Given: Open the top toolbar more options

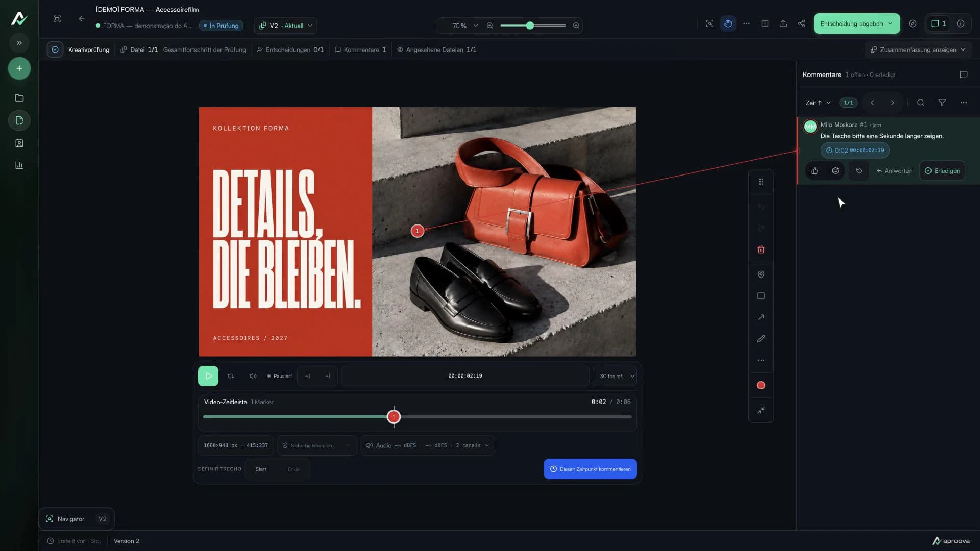Looking at the screenshot, I should tap(746, 23).
